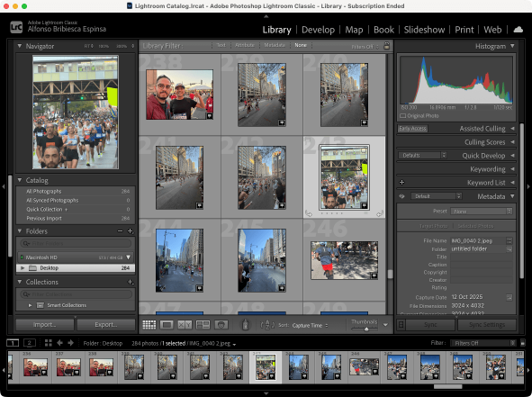
Task: Toggle the sync switch left of the Sync button
Action: pyautogui.click(x=401, y=325)
